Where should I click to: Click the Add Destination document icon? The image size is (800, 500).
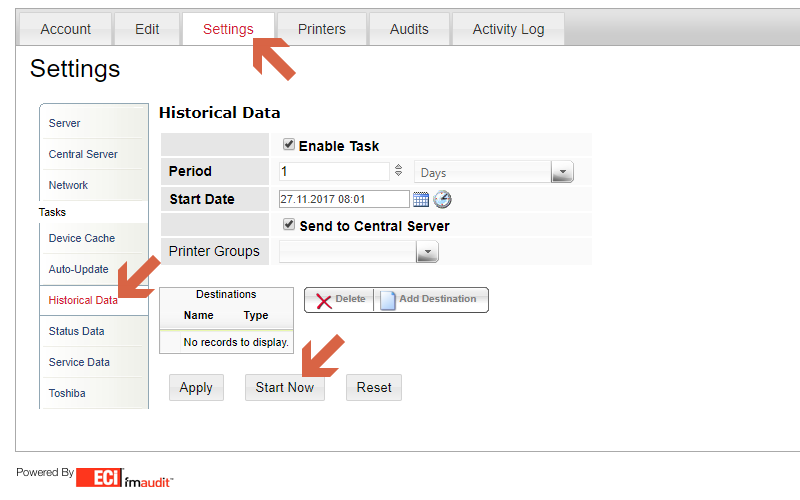click(x=388, y=300)
